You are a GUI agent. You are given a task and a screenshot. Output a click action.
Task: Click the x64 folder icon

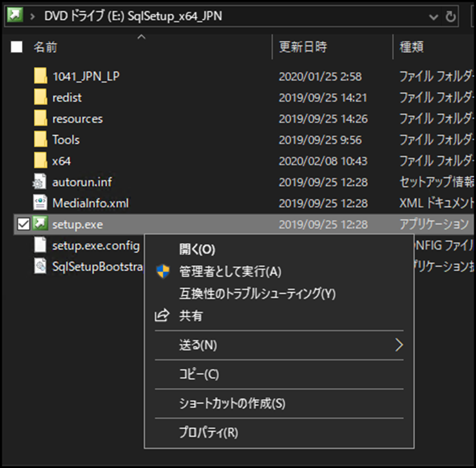(x=41, y=160)
